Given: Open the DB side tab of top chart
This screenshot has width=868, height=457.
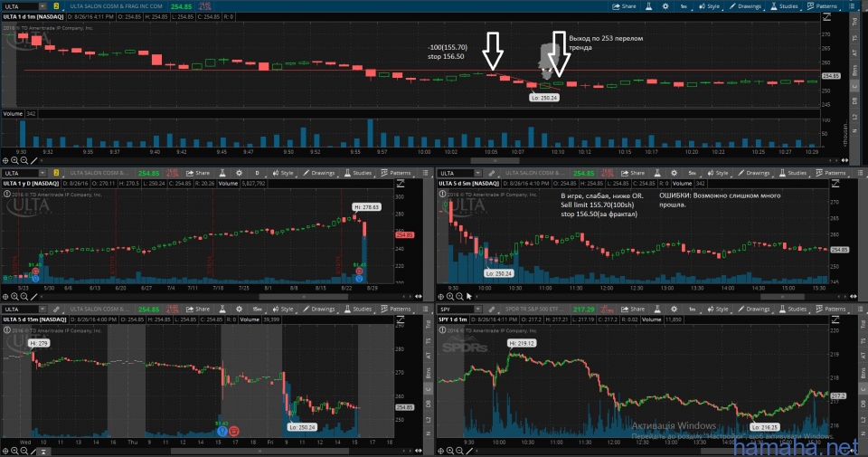Looking at the screenshot, I should pos(854,100).
